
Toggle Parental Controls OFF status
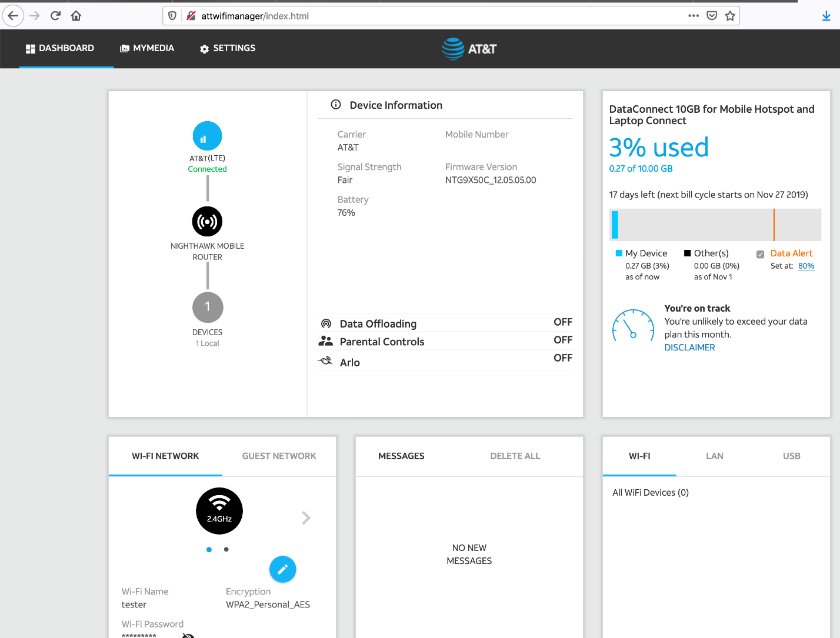click(x=563, y=340)
